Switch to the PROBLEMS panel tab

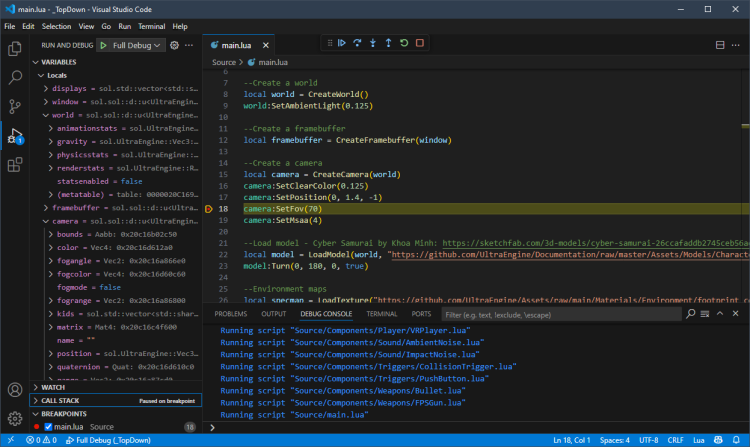[x=233, y=314]
